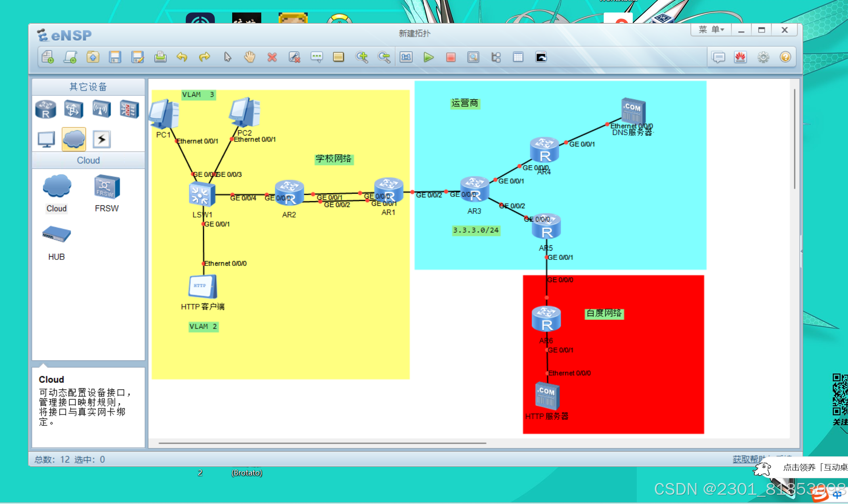This screenshot has height=504, width=848.
Task: Stop devices with red square button
Action: (x=451, y=57)
